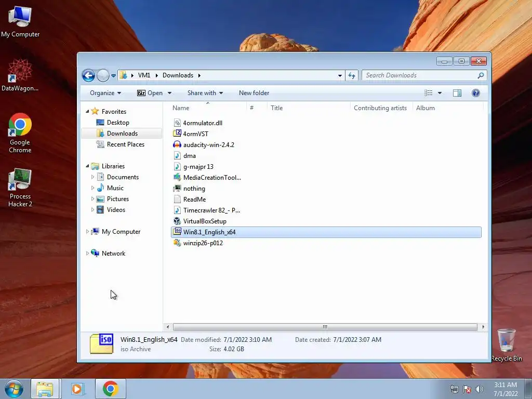Select Downloads in the navigation pane
This screenshot has height=399, width=532.
(x=122, y=134)
